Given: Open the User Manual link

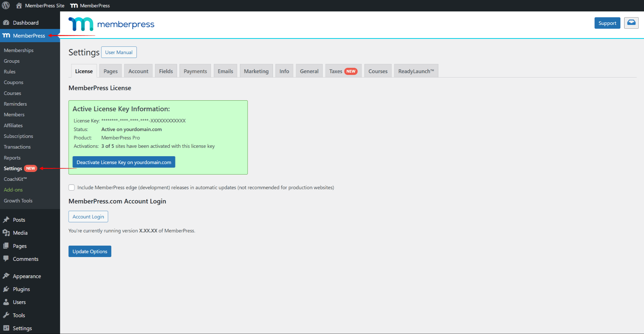Looking at the screenshot, I should point(119,52).
